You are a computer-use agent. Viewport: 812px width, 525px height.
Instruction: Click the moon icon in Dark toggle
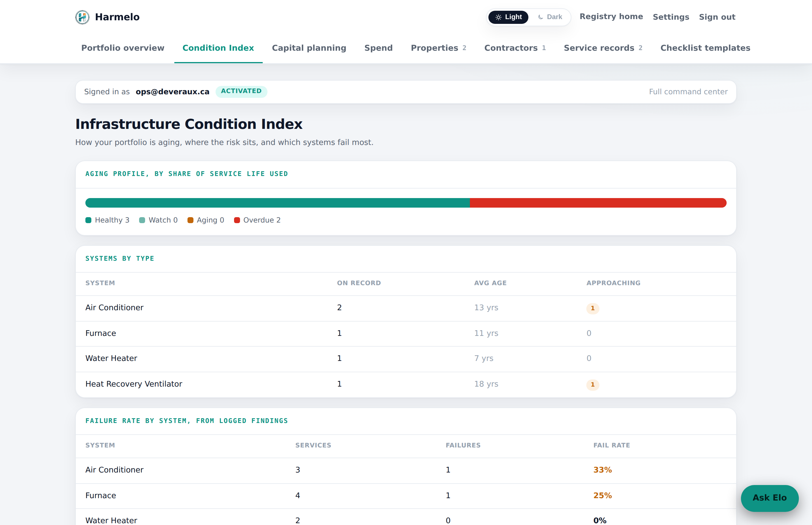click(541, 17)
